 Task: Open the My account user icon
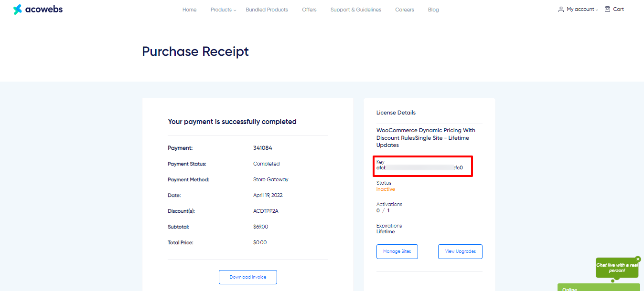(x=561, y=9)
